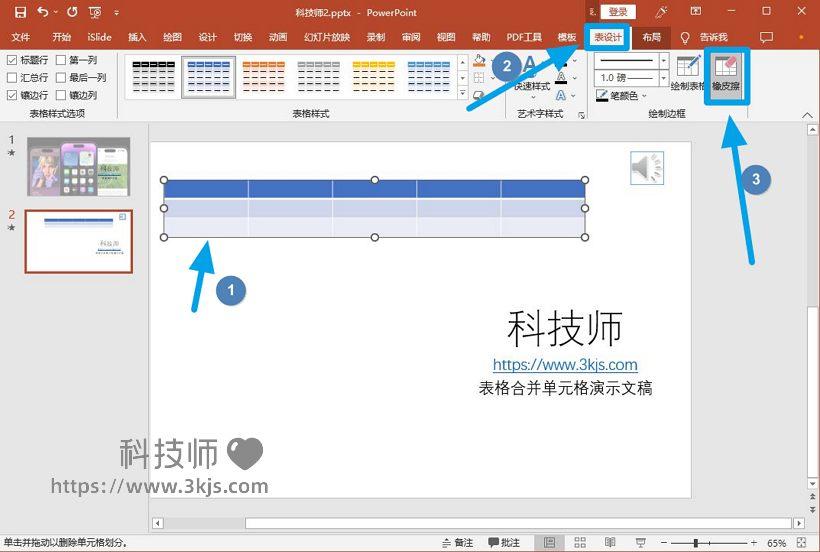This screenshot has height=552, width=820.
Task: Click the Pen Color (笔颜色) icon
Action: click(x=602, y=95)
